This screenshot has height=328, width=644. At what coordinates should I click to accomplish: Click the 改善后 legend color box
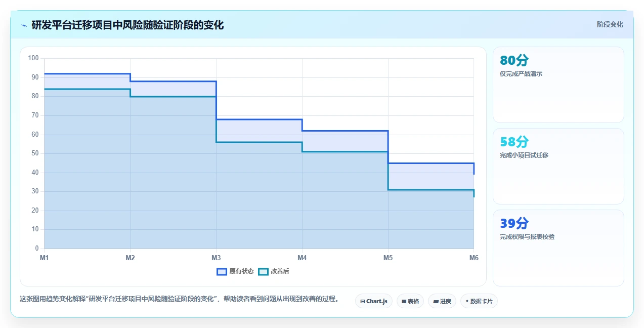263,271
